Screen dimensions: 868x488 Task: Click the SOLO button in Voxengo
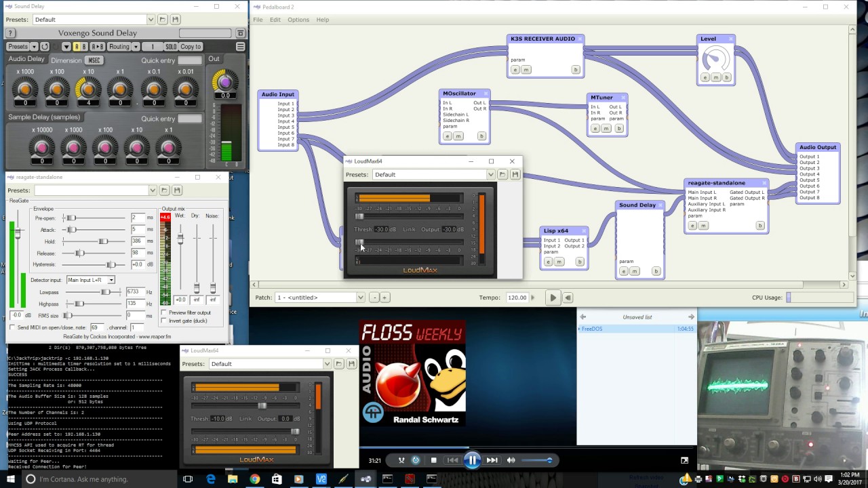[171, 47]
